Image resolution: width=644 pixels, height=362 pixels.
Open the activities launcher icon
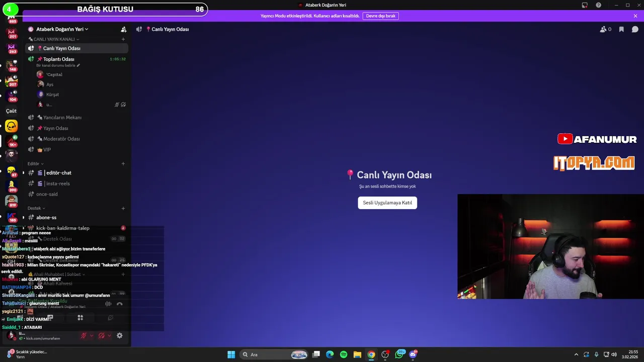click(x=80, y=318)
